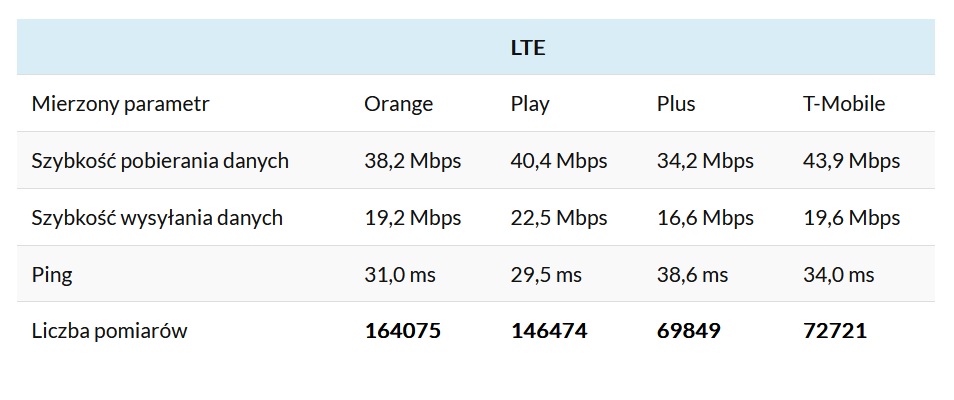Select Play upload speed 22,5 Mbps

pos(559,218)
